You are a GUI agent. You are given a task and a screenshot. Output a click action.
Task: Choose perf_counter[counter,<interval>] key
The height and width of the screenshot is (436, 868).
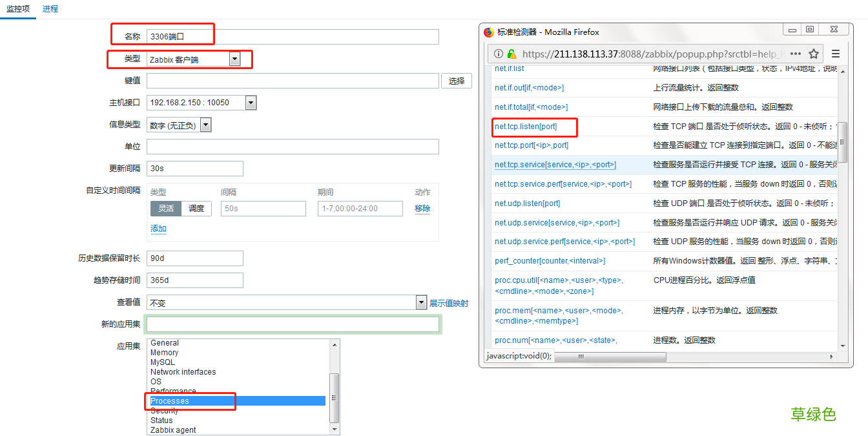(550, 261)
